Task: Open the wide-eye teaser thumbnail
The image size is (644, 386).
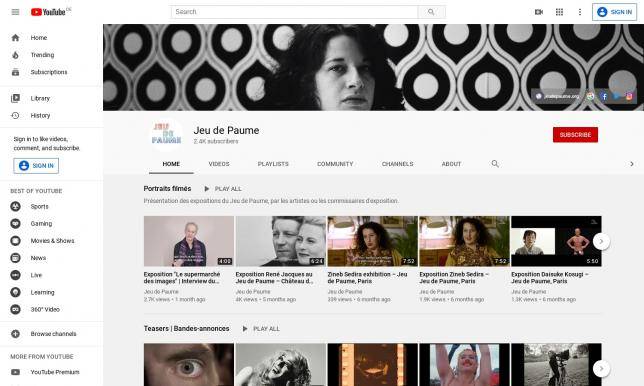Action: coord(189,365)
